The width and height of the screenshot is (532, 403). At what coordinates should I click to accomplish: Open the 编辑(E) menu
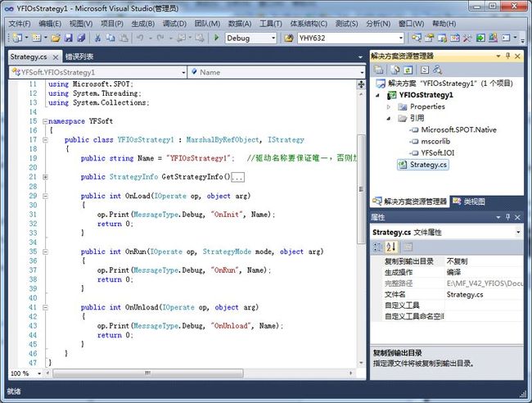click(x=50, y=24)
